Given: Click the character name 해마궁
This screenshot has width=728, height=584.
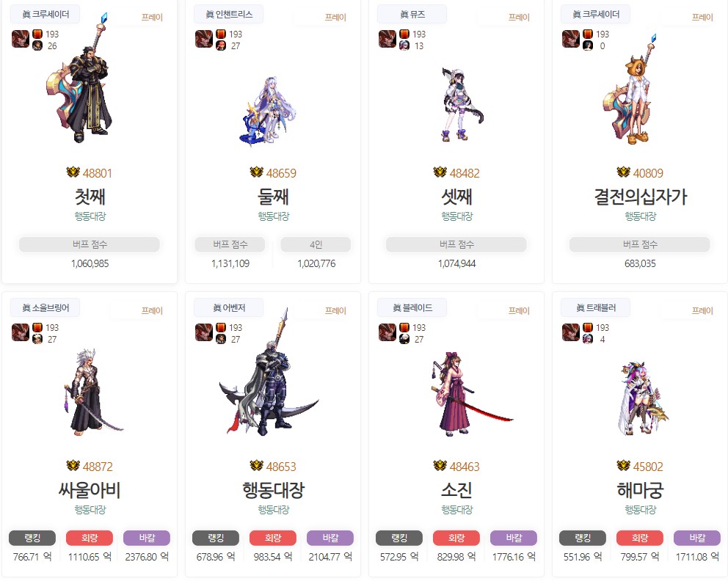Looking at the screenshot, I should (x=640, y=490).
